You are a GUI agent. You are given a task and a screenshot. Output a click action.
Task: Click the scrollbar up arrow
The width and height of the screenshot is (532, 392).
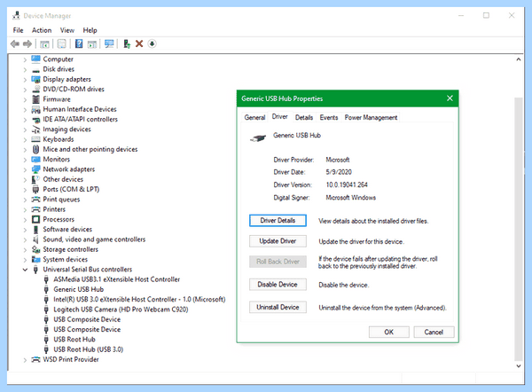pos(519,59)
